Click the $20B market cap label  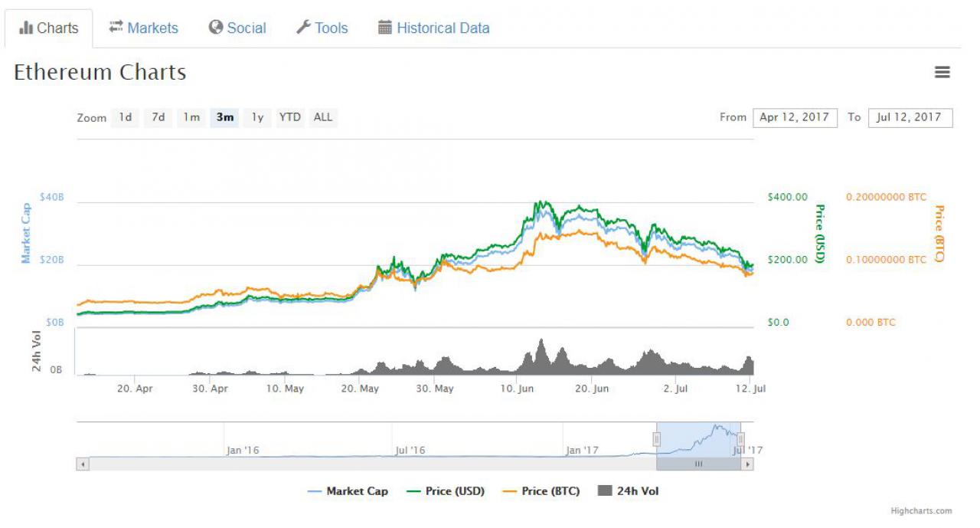point(52,261)
